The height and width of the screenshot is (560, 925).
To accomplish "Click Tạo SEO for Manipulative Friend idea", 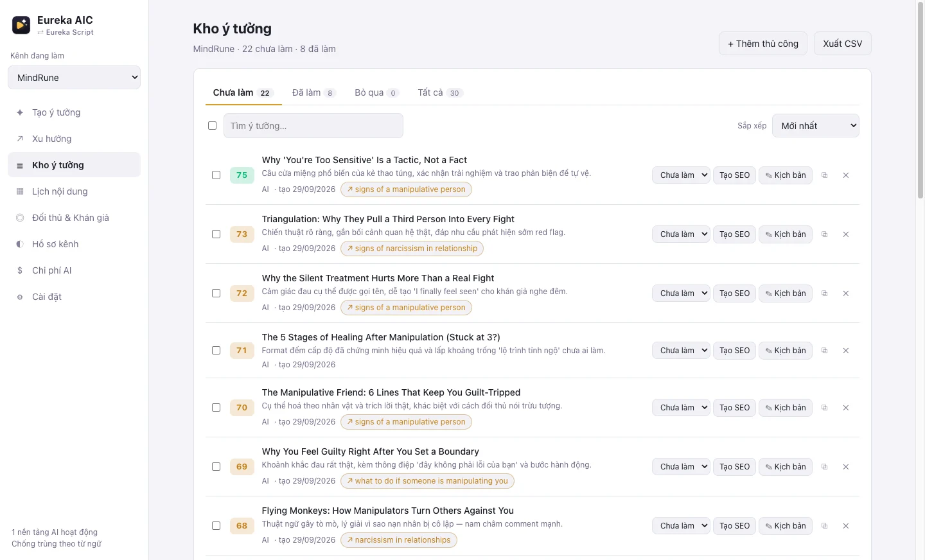I will pyautogui.click(x=734, y=408).
